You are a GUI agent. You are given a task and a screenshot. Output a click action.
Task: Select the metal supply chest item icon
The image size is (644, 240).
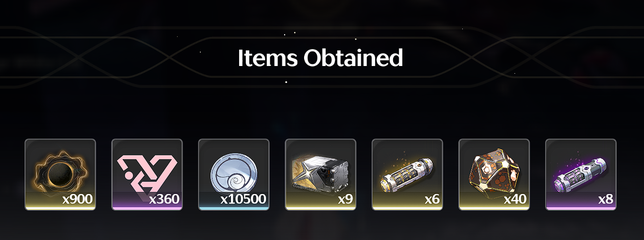tap(320, 174)
